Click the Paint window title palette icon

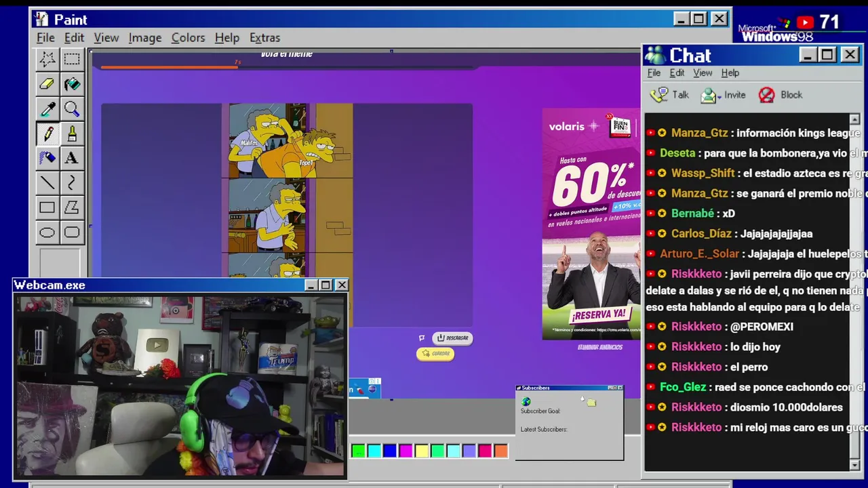coord(41,20)
